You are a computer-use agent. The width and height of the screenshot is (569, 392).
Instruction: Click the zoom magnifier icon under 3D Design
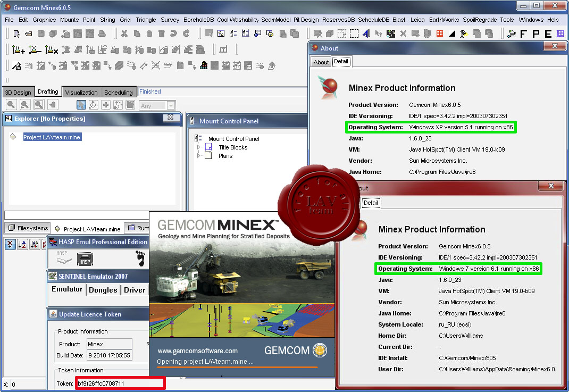(x=11, y=105)
